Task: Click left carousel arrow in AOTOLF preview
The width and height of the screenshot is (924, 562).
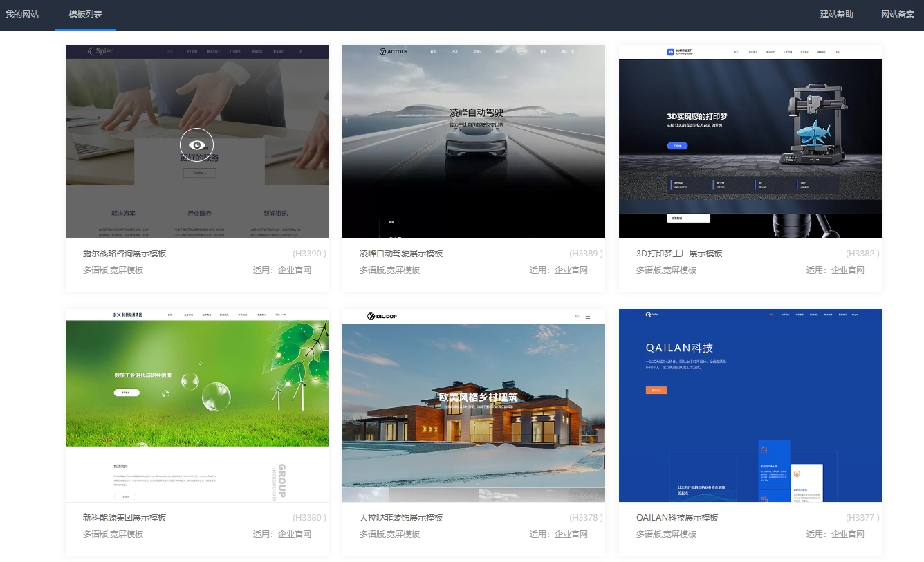Action: (x=347, y=120)
